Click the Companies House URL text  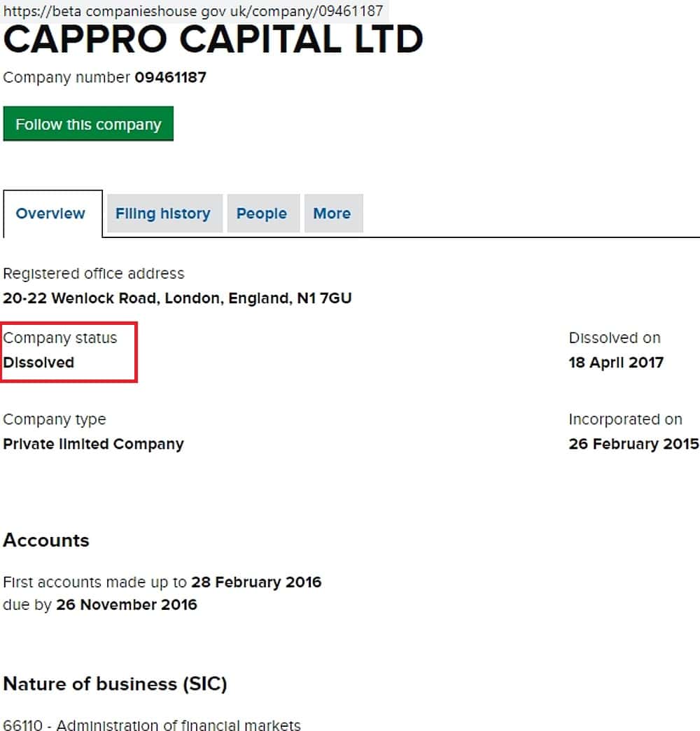pyautogui.click(x=193, y=11)
